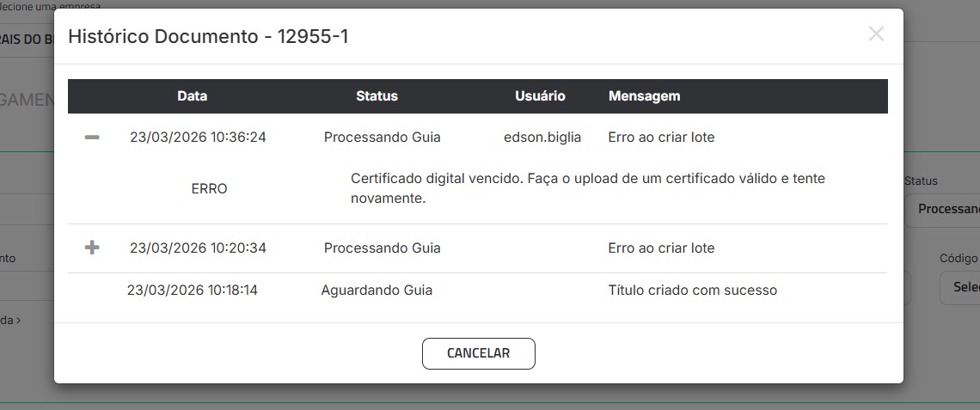Click the Mensagem column header

tap(644, 96)
